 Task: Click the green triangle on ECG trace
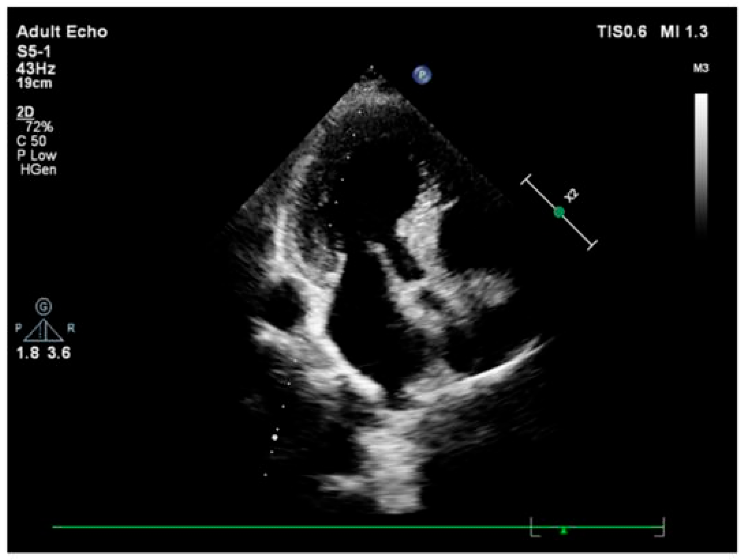tap(564, 531)
